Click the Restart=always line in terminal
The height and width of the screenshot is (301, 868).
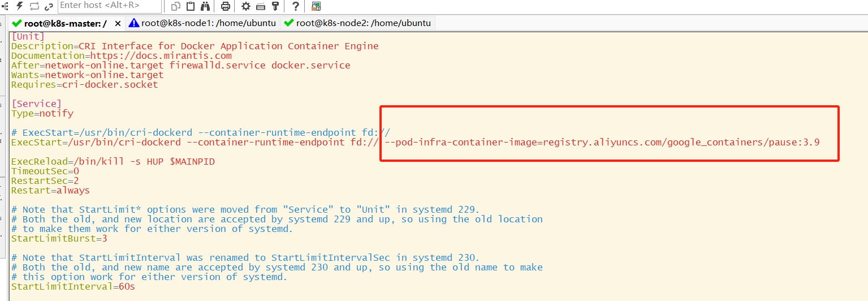(x=50, y=190)
